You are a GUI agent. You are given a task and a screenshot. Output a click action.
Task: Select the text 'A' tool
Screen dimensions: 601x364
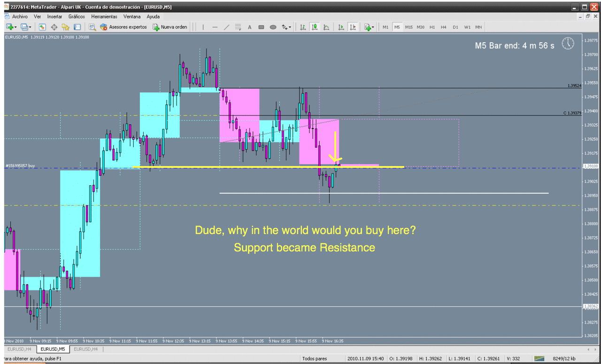click(x=250, y=27)
